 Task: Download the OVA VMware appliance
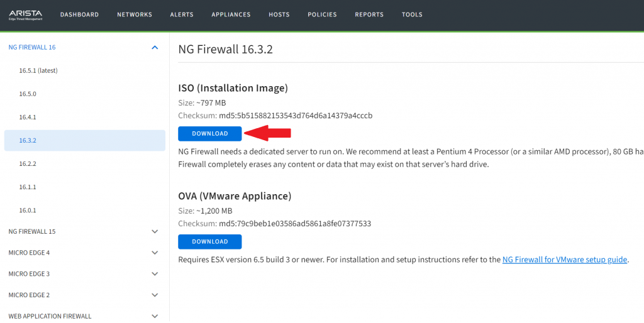point(210,242)
